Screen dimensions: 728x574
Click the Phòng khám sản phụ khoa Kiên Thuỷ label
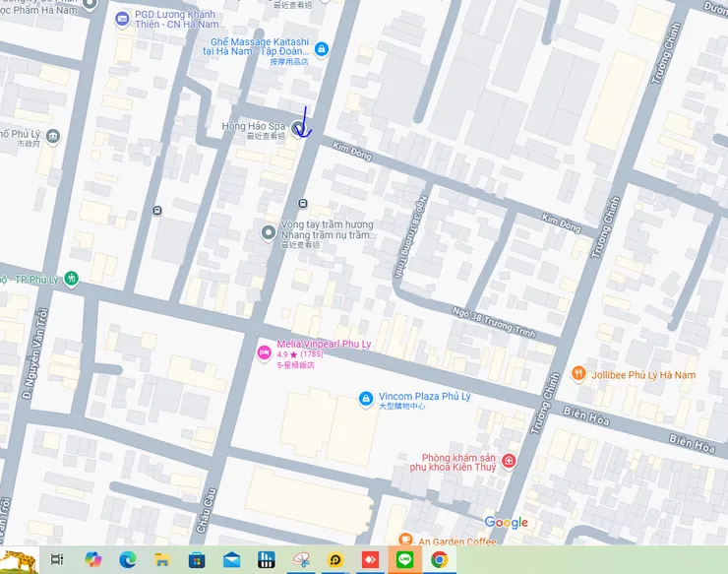point(454,463)
